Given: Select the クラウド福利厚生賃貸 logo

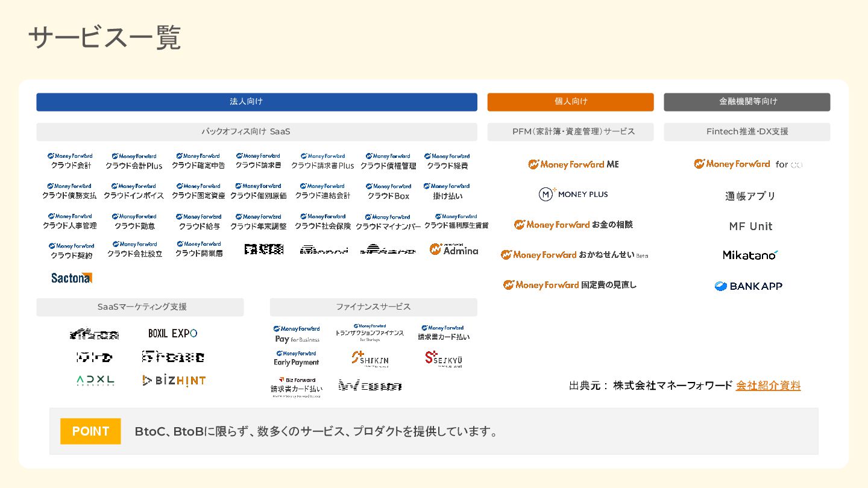Looking at the screenshot, I should pyautogui.click(x=456, y=221).
